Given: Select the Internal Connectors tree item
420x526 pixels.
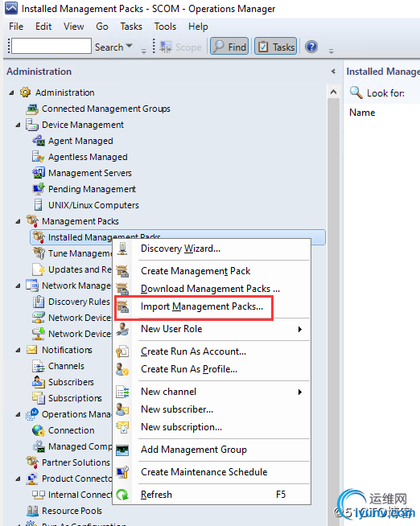Looking at the screenshot, I should (72, 495).
